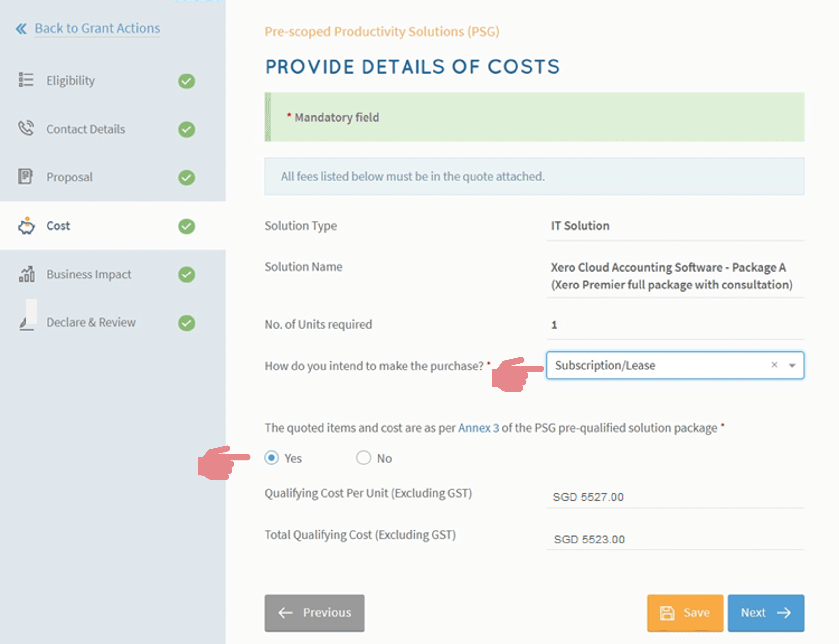Screen dimensions: 839x644
Task: Clear the Subscription/Lease selection with X
Action: (774, 365)
